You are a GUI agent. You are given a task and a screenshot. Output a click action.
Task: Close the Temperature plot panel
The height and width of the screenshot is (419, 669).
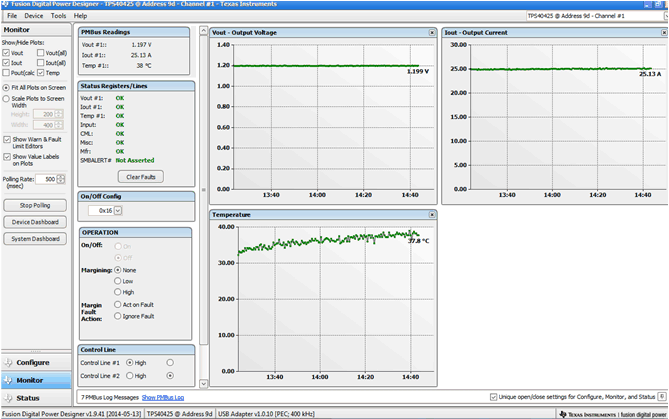point(432,215)
